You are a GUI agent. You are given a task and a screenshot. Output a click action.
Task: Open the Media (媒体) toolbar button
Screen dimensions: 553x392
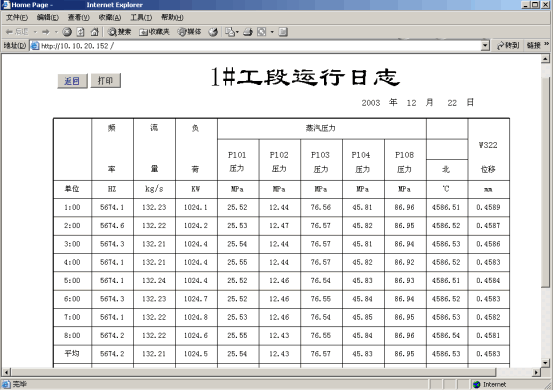click(189, 32)
